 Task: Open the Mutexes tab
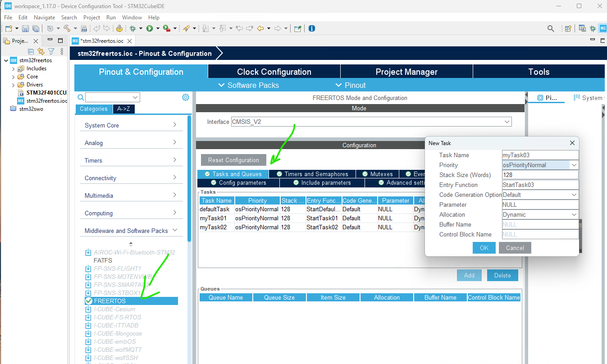coord(377,174)
